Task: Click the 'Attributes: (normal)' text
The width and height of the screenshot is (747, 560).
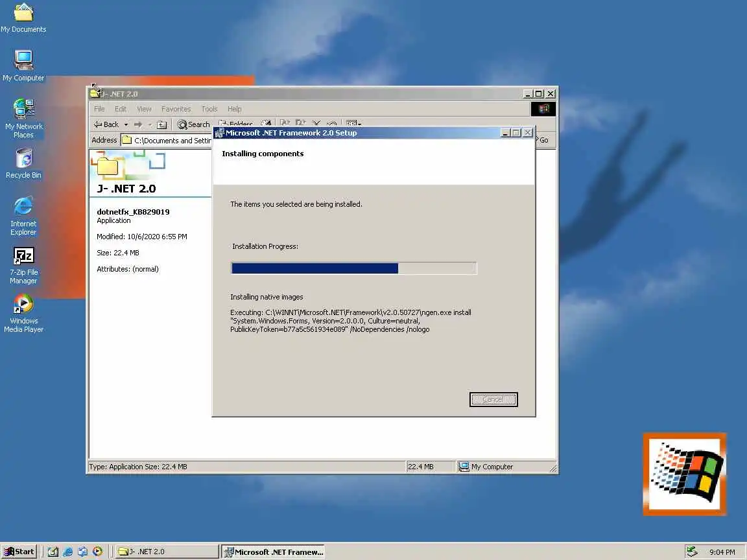Action: pos(127,269)
